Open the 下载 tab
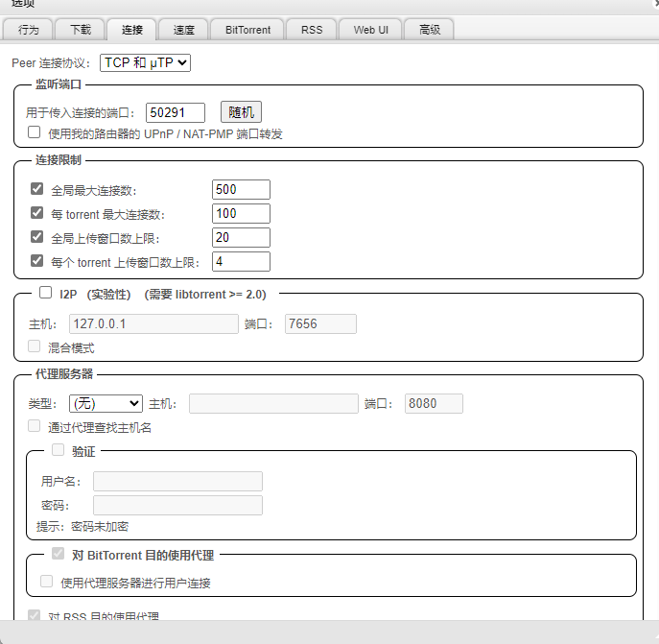Screen dimensions: 659x644 [80, 30]
